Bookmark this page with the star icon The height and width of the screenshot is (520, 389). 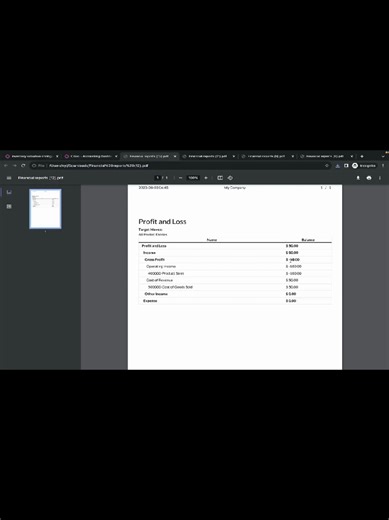tap(327, 166)
